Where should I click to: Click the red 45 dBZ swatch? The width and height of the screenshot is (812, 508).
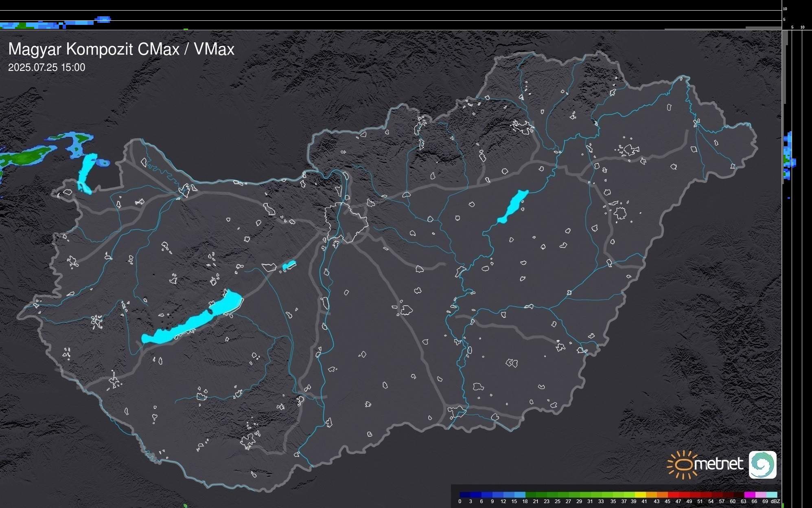click(672, 495)
